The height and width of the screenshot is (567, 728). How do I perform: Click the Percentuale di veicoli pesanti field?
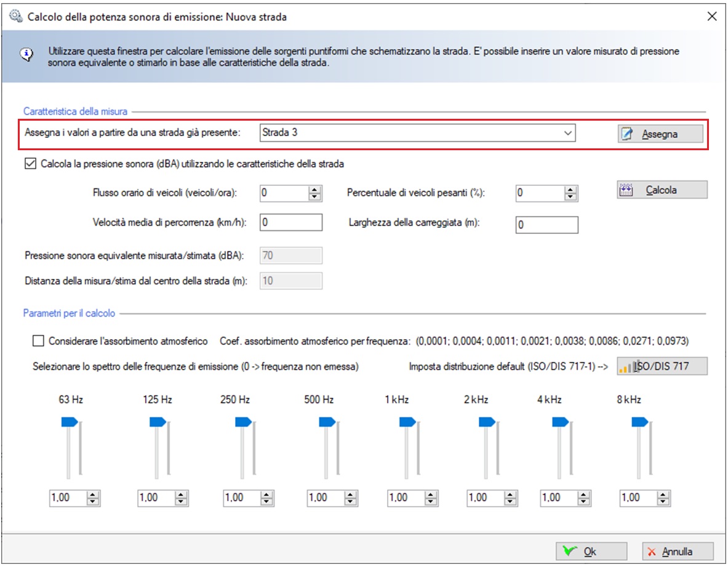point(540,193)
